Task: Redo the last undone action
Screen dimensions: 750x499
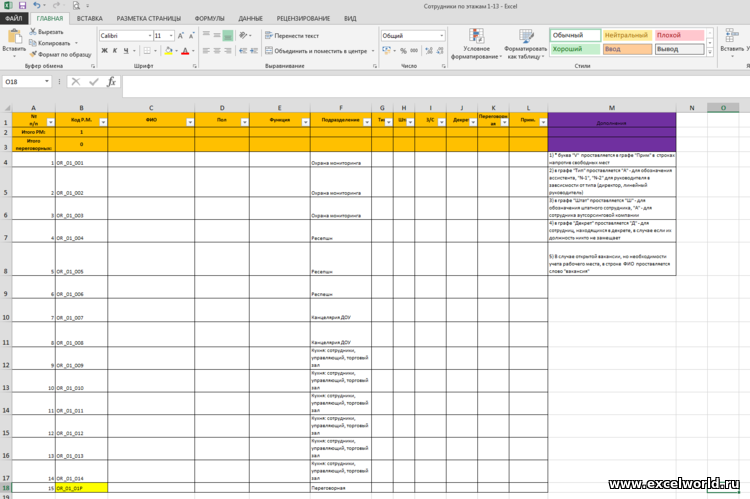Action: pyautogui.click(x=56, y=6)
